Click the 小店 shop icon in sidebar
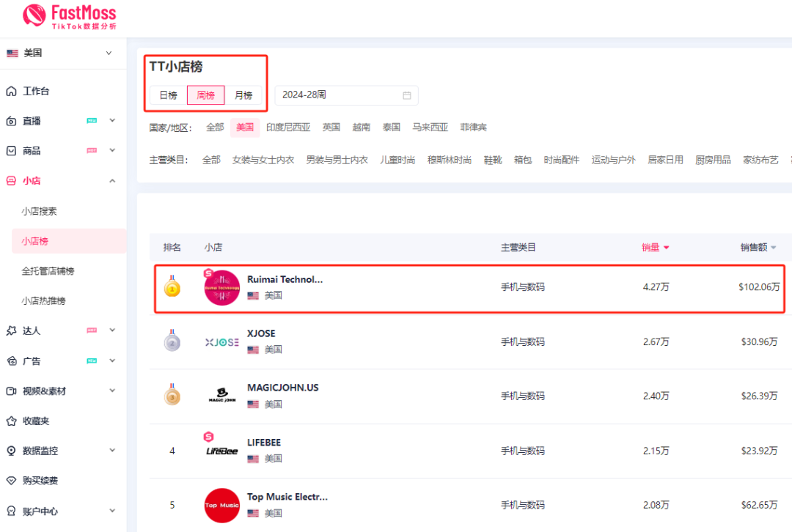 coord(11,181)
